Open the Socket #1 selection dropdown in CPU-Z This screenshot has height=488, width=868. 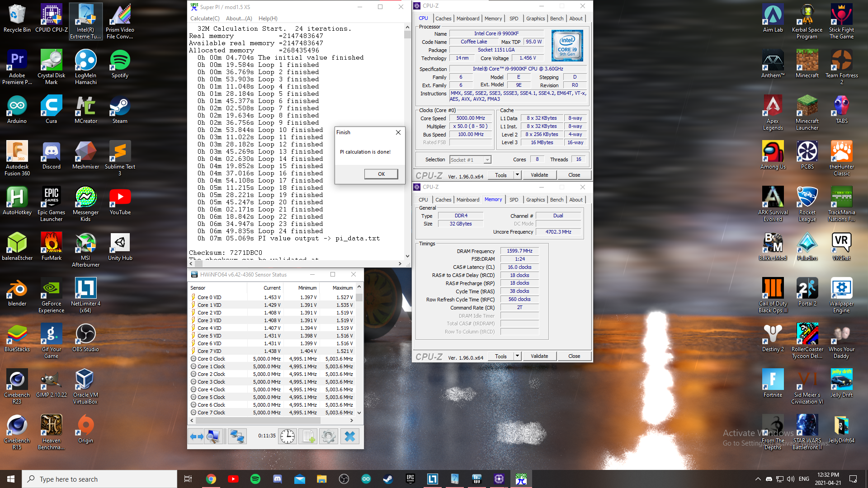pos(470,160)
